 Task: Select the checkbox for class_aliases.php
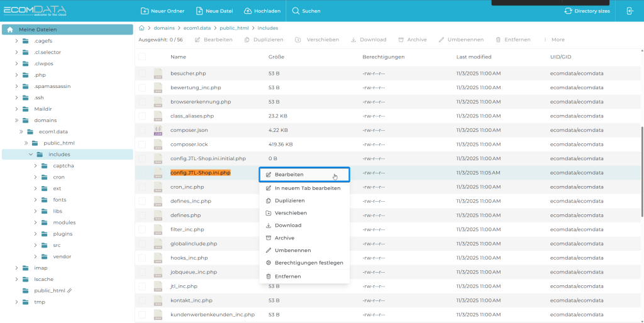pos(142,116)
